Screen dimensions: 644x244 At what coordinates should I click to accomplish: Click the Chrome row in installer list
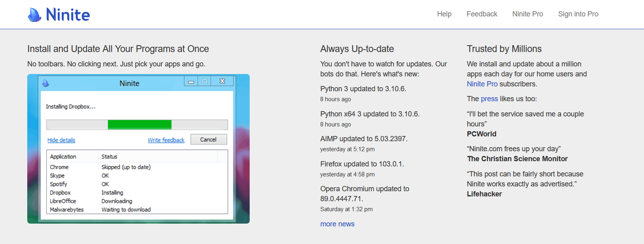(137, 167)
